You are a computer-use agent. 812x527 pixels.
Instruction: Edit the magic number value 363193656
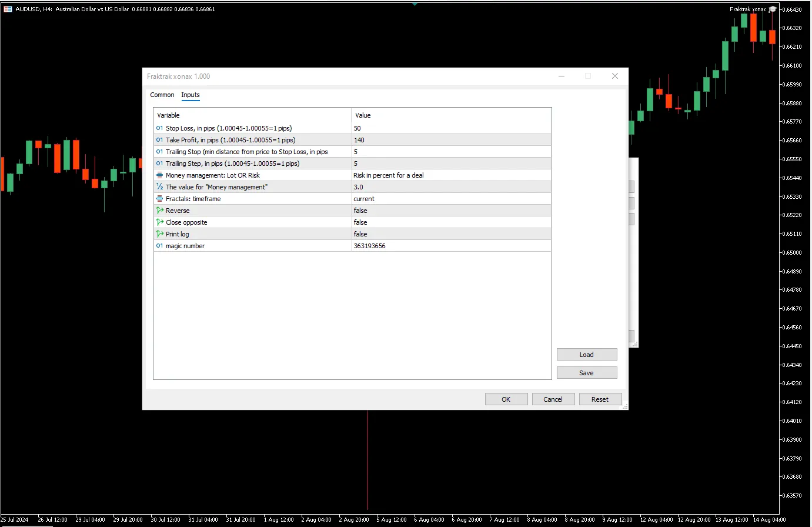pos(452,246)
